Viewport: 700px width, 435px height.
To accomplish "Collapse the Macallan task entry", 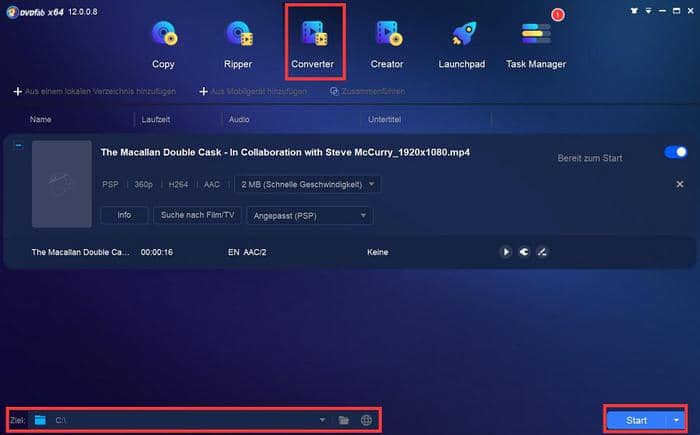I will click(18, 145).
